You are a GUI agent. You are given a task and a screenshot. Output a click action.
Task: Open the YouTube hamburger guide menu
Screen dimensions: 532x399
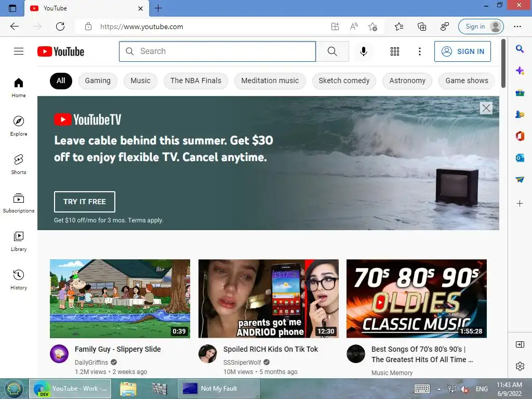pos(19,51)
